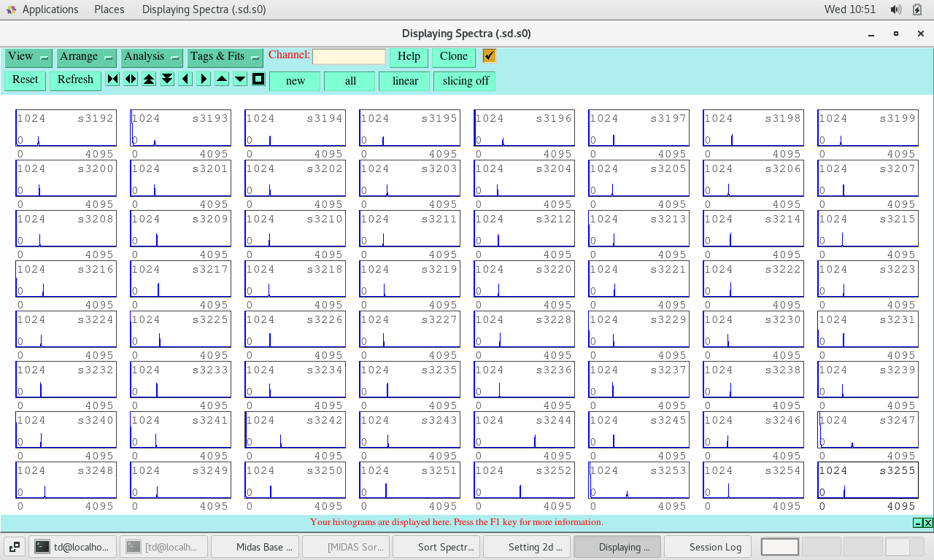Click the Channel input field
Screen dimensions: 934x560
click(349, 57)
